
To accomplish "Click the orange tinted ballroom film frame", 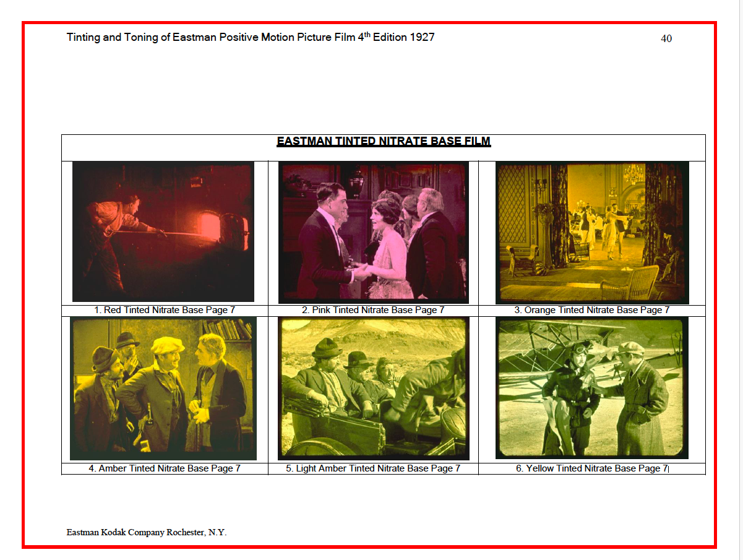I will pos(592,233).
